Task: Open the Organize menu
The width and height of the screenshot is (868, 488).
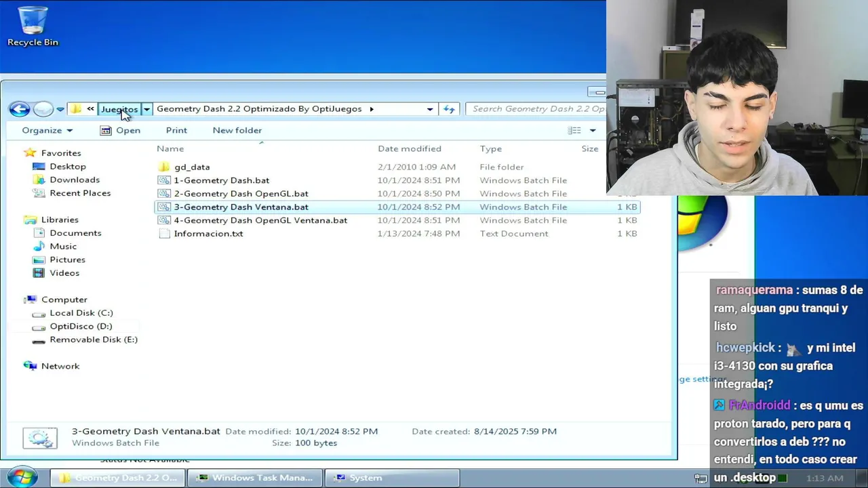Action: (47, 130)
